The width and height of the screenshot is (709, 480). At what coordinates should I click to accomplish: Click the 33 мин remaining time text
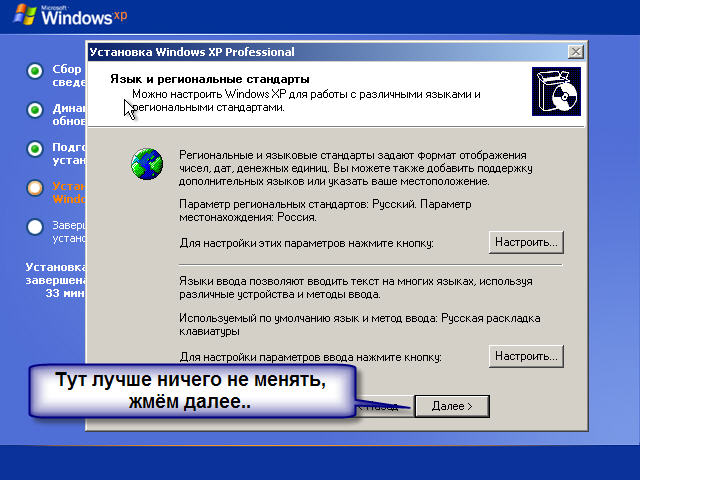pos(65,293)
